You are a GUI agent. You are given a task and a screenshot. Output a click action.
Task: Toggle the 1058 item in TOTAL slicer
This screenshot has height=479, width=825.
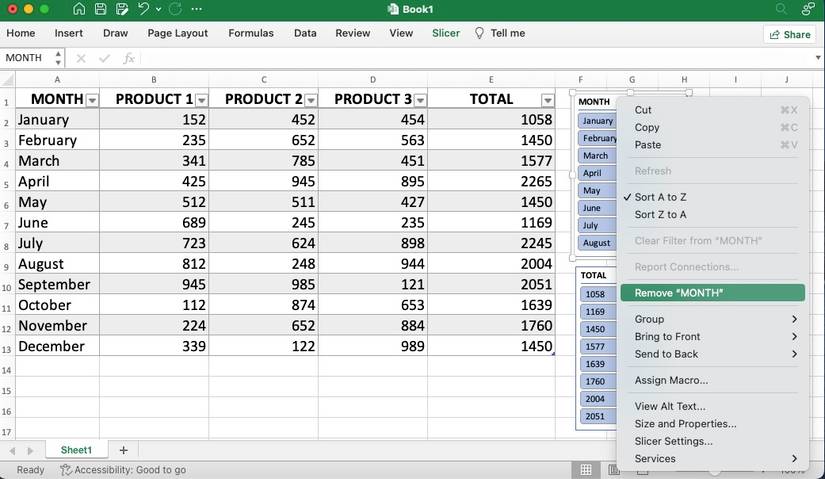(x=595, y=294)
